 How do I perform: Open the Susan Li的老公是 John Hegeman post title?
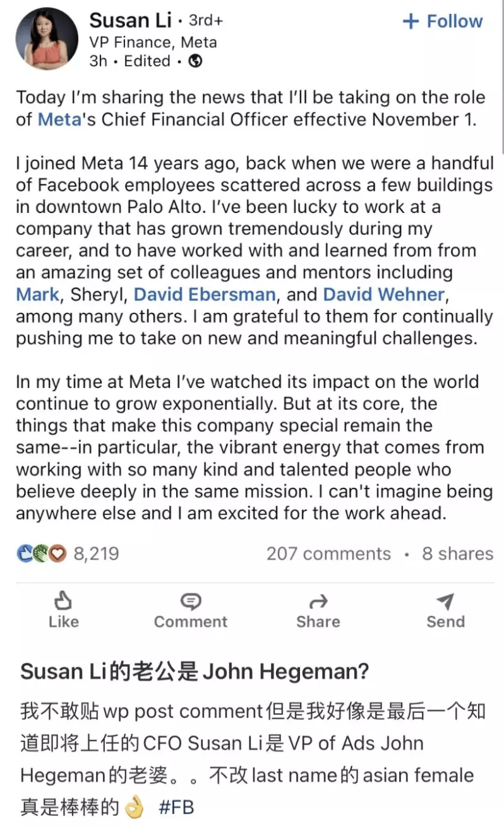(x=195, y=671)
